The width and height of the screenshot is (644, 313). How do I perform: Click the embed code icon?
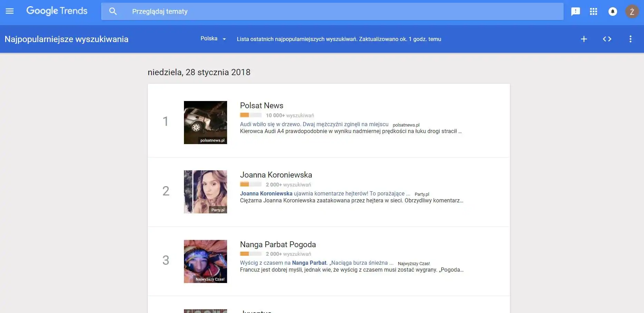(607, 39)
